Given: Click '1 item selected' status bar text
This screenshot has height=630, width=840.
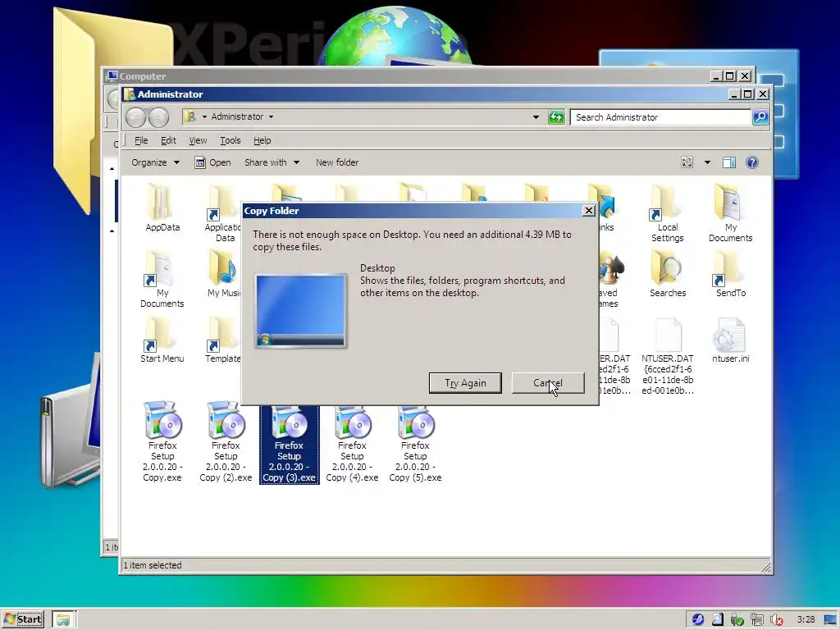Looking at the screenshot, I should [x=153, y=565].
